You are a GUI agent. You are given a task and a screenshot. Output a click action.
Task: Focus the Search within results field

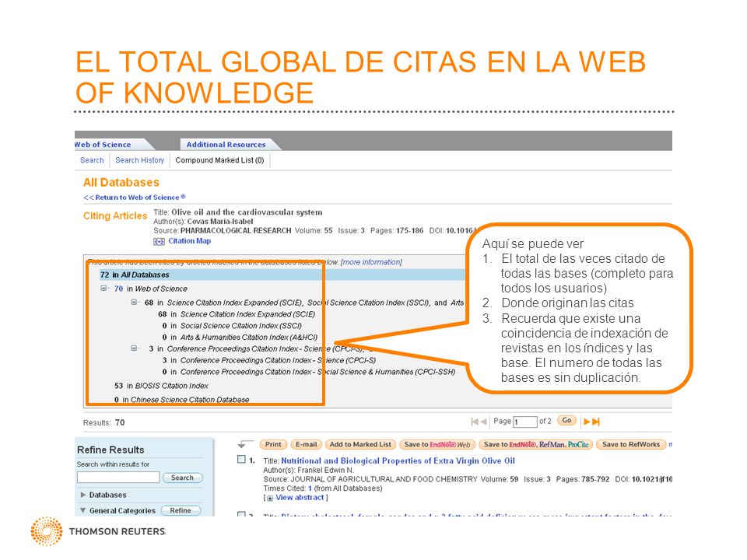(118, 477)
